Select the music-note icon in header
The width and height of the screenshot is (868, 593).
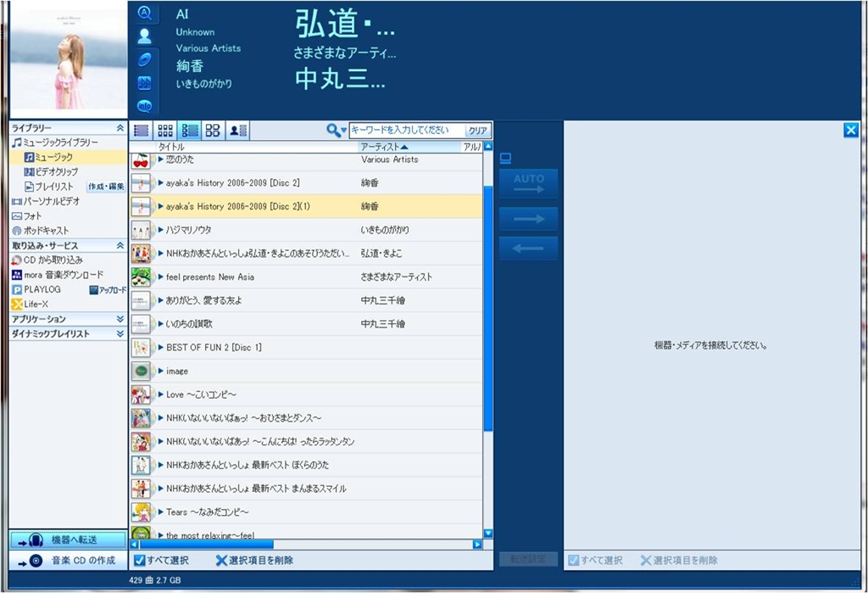click(144, 82)
